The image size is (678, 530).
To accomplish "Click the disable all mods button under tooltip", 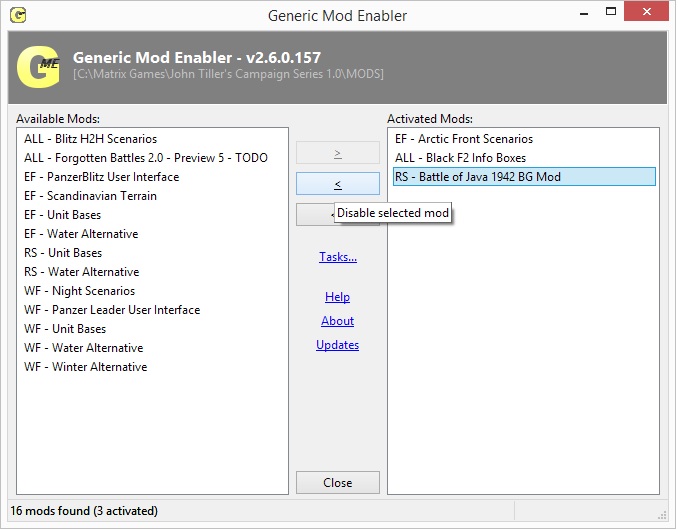I will [x=315, y=214].
